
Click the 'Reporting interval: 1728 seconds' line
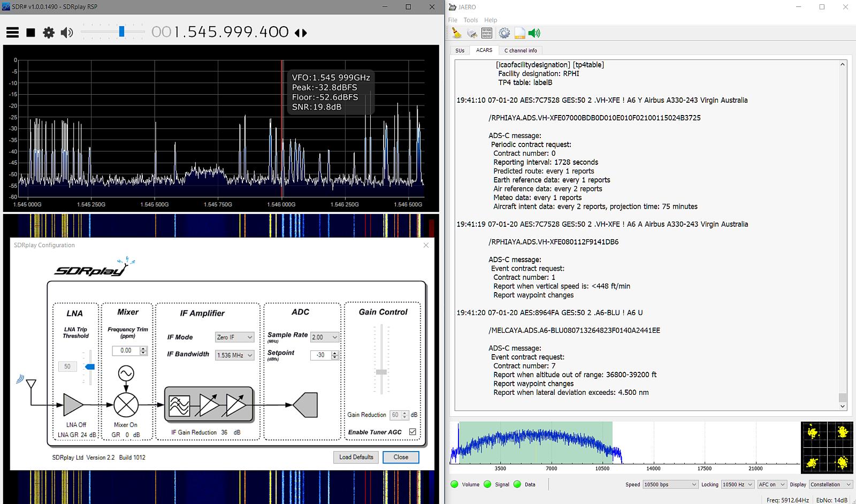(546, 162)
